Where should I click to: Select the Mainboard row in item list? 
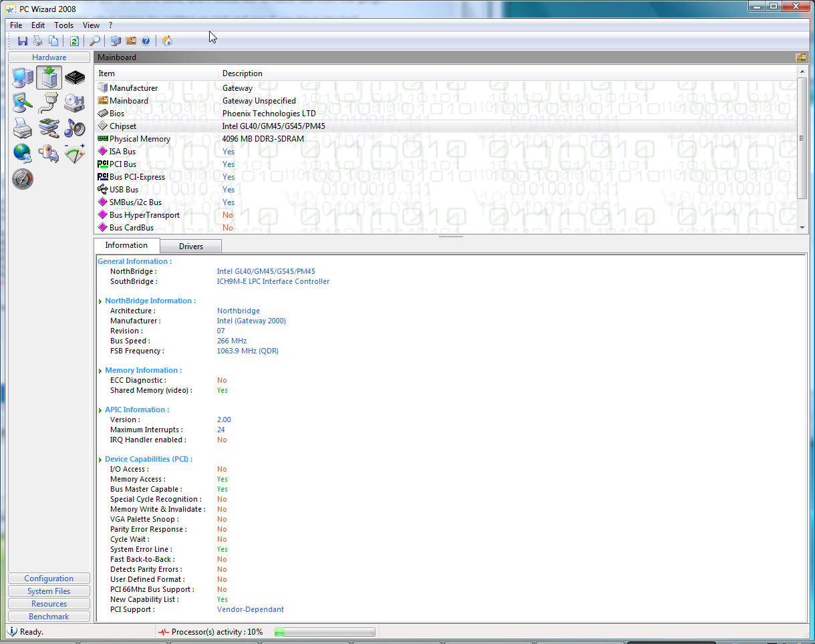point(446,101)
